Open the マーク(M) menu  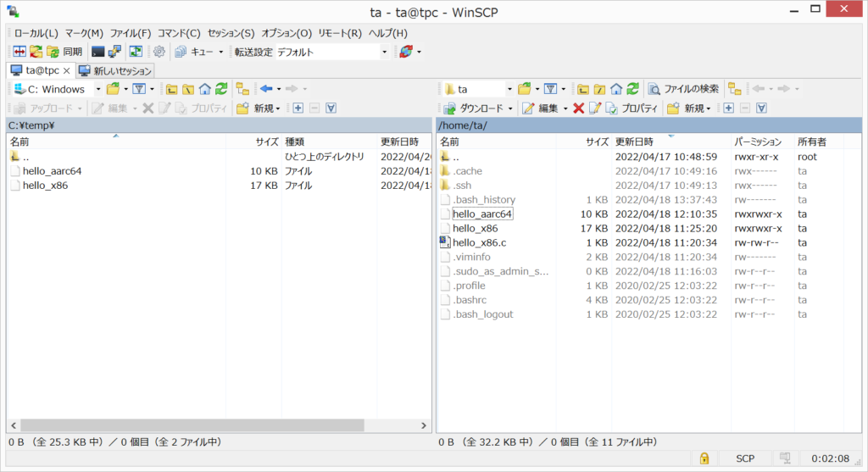[84, 33]
